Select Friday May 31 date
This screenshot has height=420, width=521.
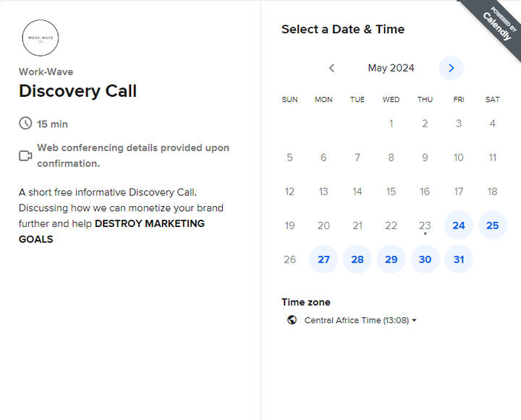[458, 260]
